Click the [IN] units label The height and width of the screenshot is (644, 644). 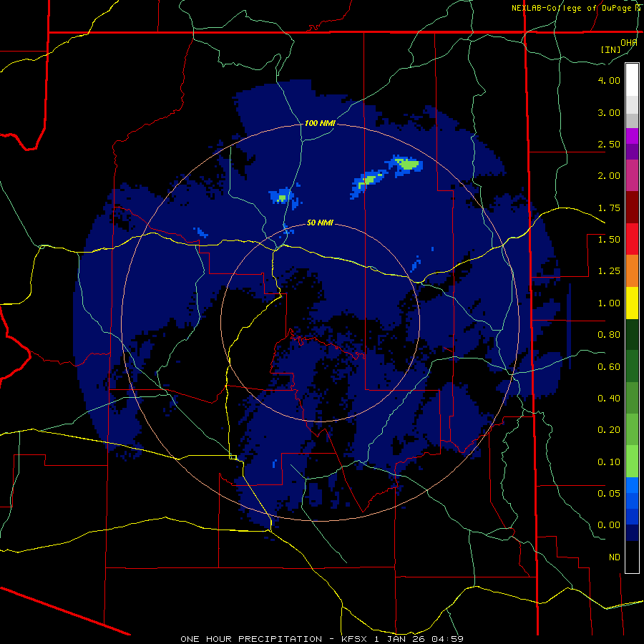coord(611,49)
